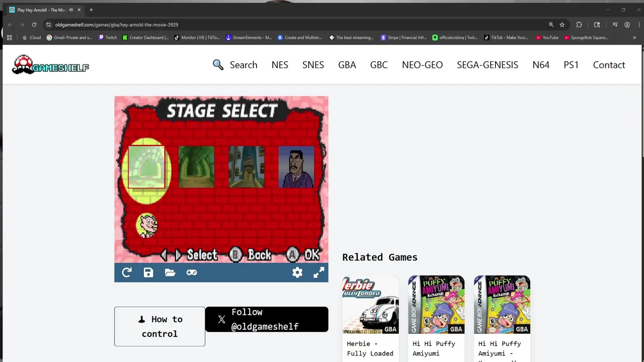This screenshot has width=644, height=362.
Task: Click the pig character icon in game
Action: point(147,226)
